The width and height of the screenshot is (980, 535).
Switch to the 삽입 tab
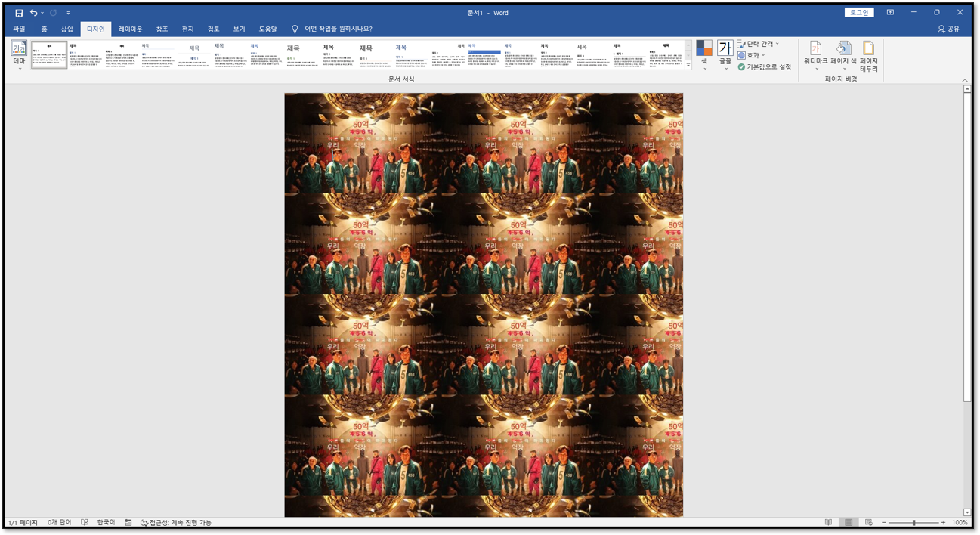[x=67, y=29]
